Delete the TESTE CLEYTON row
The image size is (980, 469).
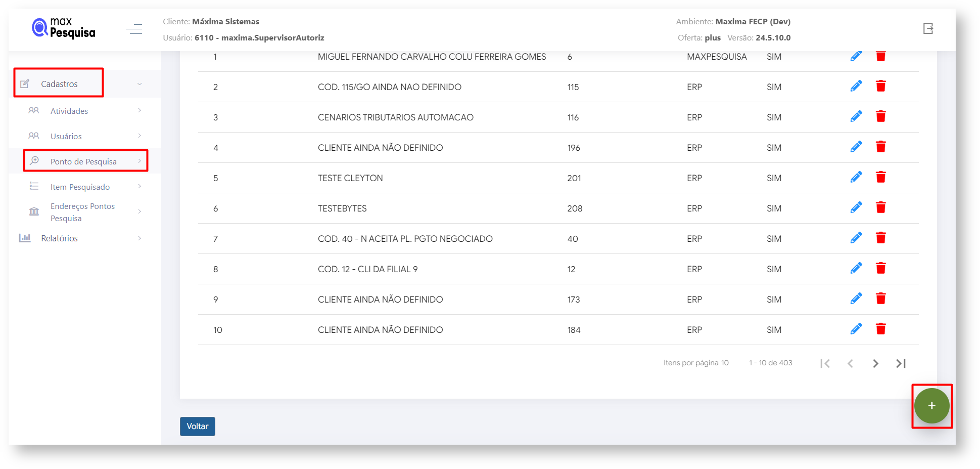(x=880, y=178)
